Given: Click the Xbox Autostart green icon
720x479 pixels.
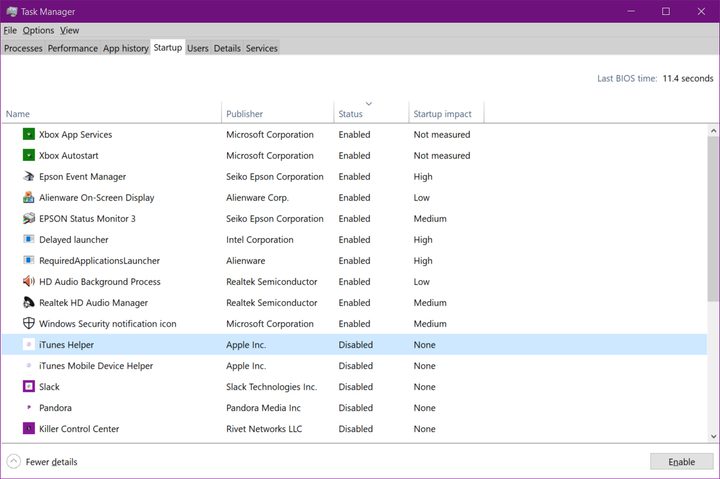Looking at the screenshot, I should click(28, 155).
